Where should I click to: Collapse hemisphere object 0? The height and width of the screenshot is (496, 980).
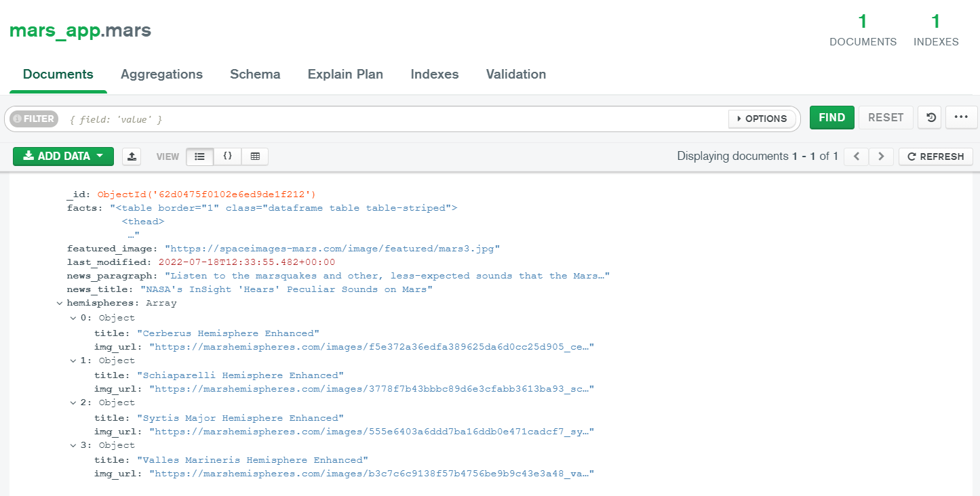point(73,318)
